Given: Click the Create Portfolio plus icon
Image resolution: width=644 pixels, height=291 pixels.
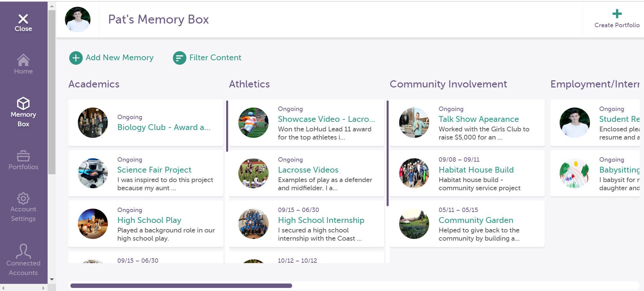Looking at the screenshot, I should point(617,14).
